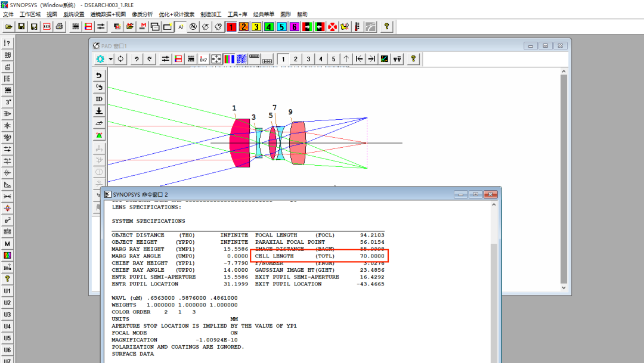Click the U6 user button
This screenshot has width=644, height=363.
[x=7, y=350]
